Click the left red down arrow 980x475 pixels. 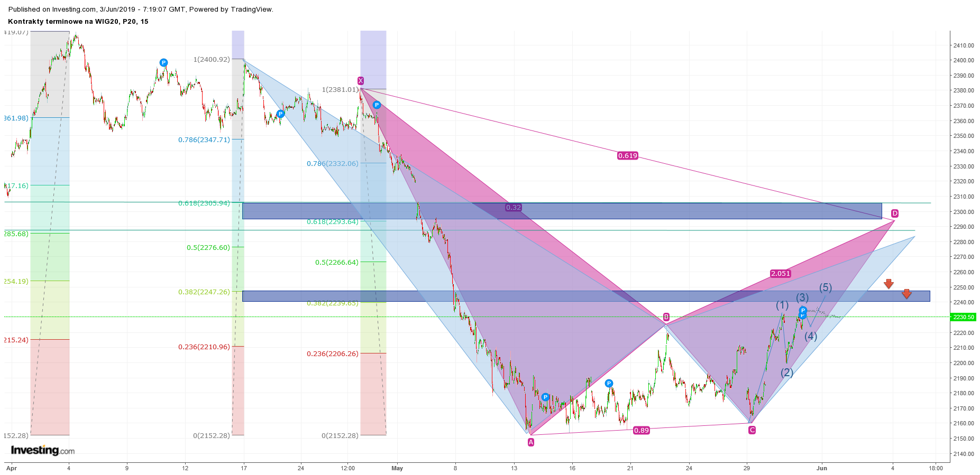tap(889, 284)
